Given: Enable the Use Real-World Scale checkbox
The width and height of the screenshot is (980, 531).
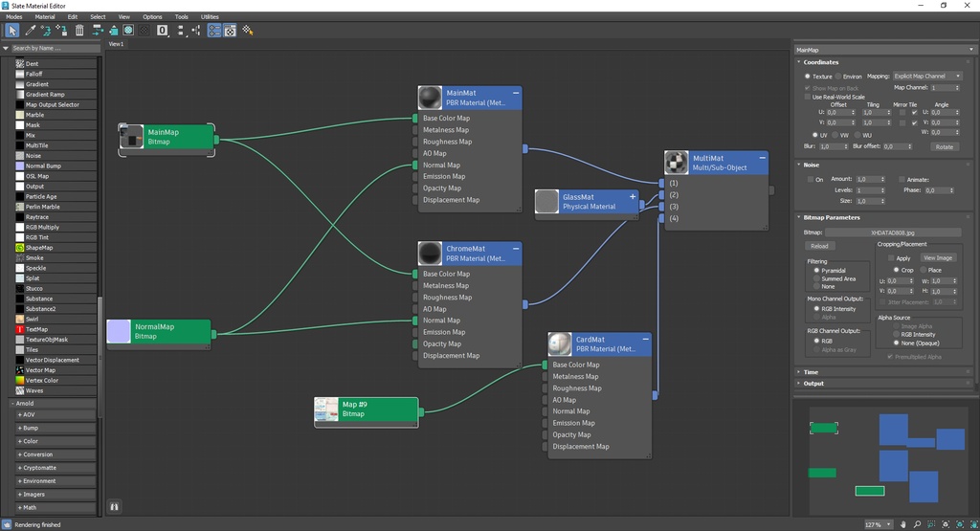Looking at the screenshot, I should (807, 97).
